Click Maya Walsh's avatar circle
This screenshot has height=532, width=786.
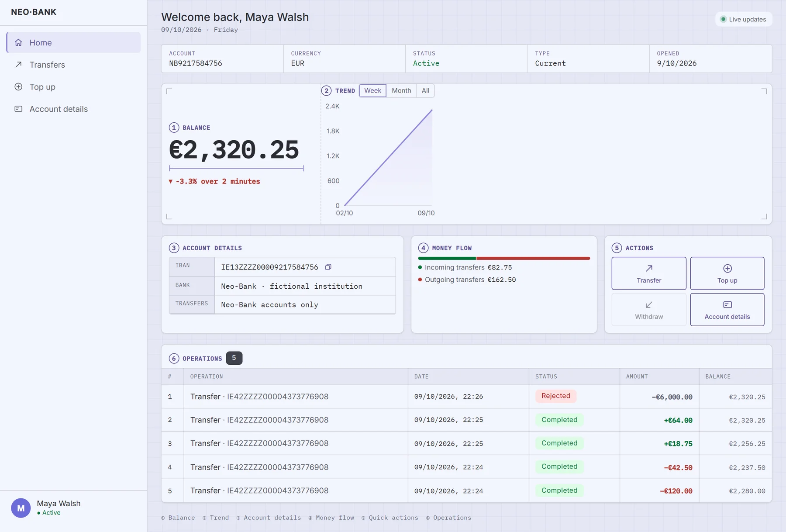(x=21, y=508)
